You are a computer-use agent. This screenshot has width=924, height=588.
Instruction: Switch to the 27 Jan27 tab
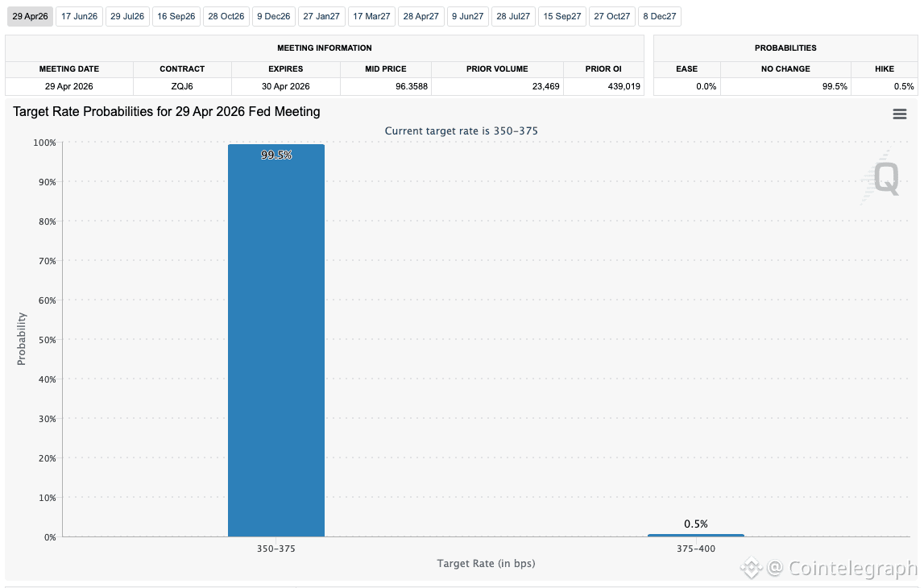pos(321,16)
